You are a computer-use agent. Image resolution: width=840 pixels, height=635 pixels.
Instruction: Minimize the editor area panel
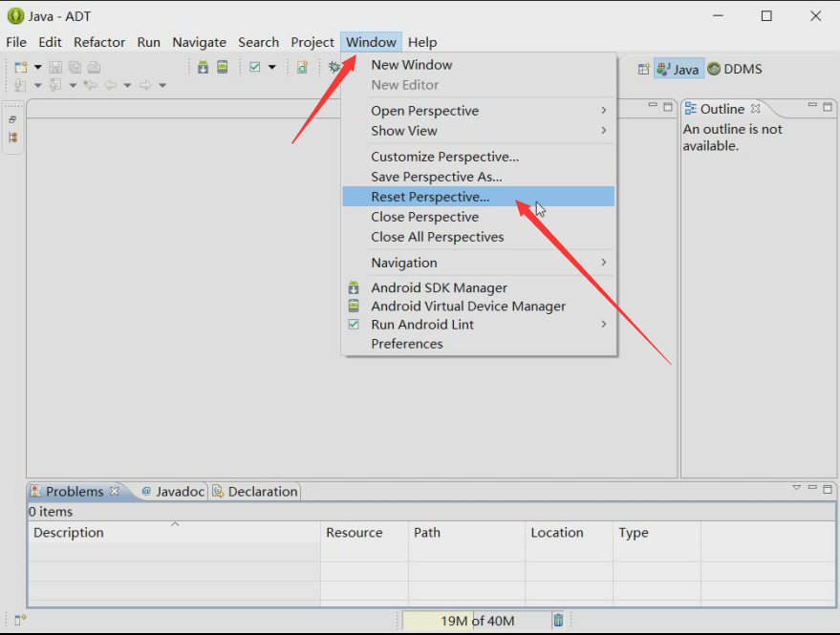tap(653, 105)
